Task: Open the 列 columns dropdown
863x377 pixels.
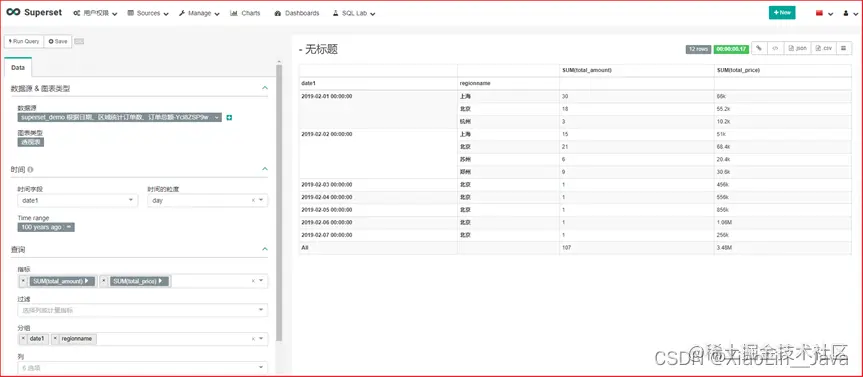Action: 143,368
